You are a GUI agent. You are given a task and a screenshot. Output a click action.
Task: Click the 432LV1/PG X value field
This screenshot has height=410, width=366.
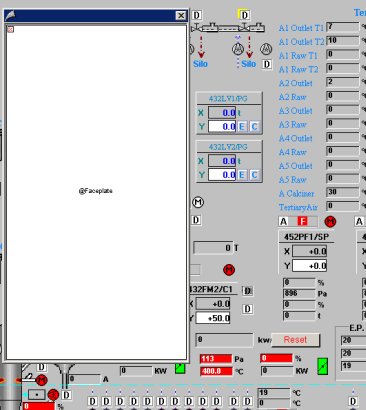222,113
